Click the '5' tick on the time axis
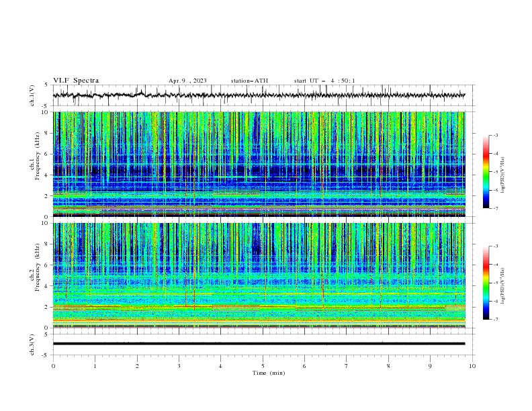532x411 pixels. 263,366
